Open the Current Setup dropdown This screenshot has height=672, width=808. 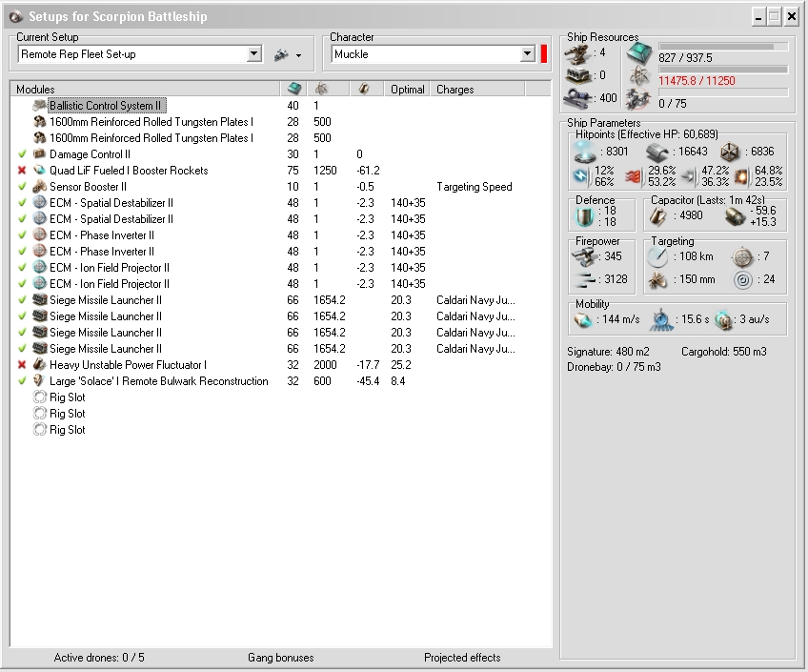coord(254,53)
